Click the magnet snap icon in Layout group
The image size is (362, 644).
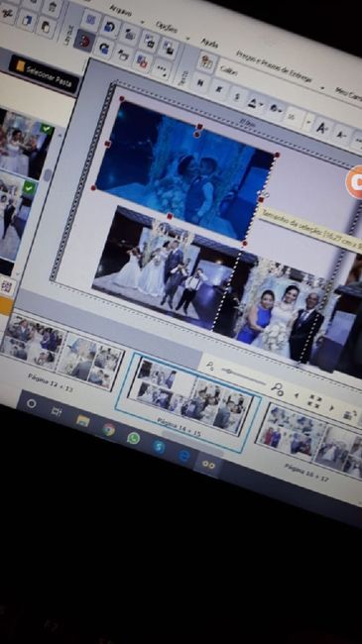84,41
